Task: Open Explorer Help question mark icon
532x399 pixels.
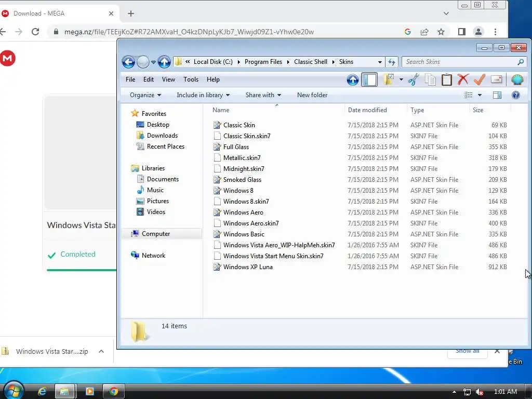Action: 516,95
